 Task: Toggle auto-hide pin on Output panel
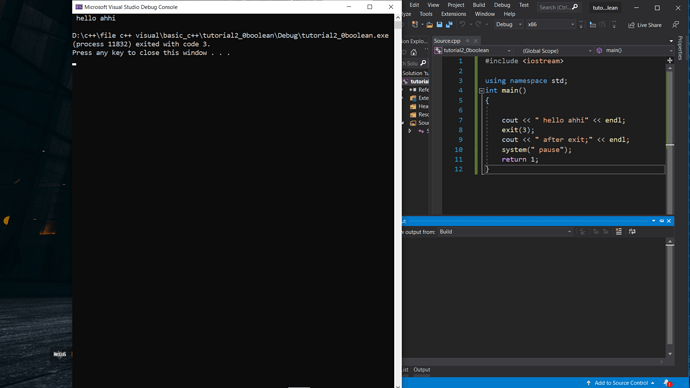[661, 221]
